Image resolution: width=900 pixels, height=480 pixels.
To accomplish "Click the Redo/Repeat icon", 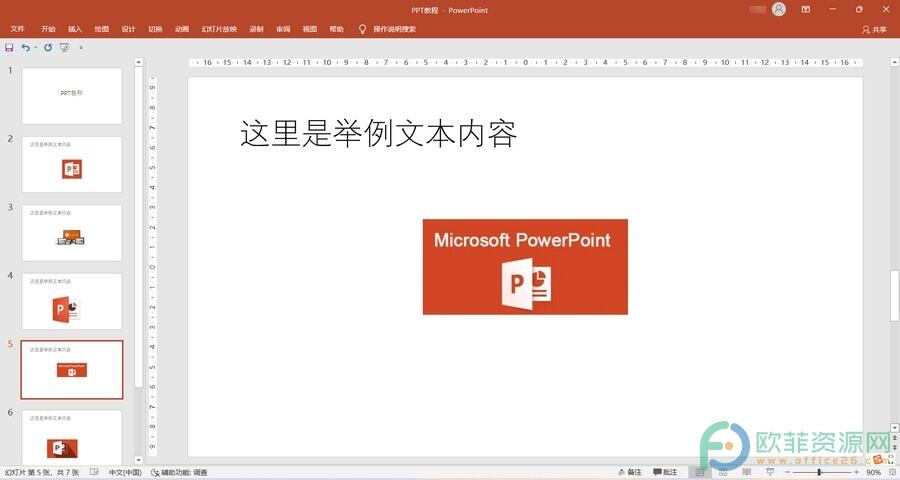I will click(x=48, y=48).
